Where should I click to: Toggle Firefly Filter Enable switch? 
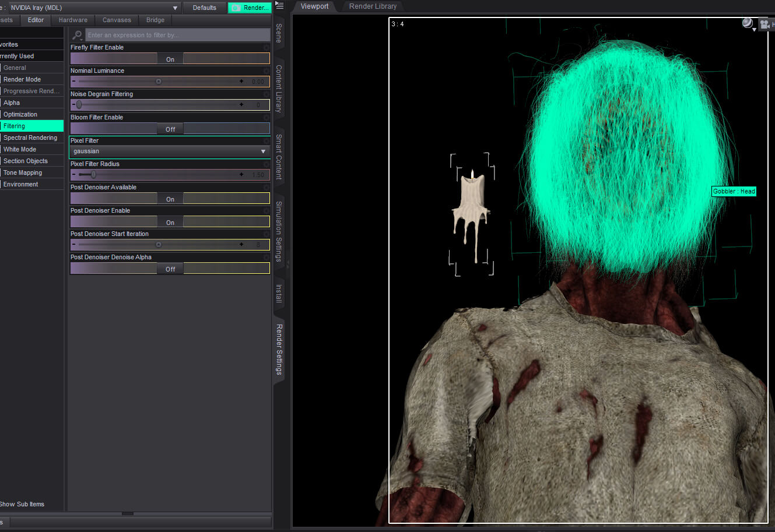point(170,59)
